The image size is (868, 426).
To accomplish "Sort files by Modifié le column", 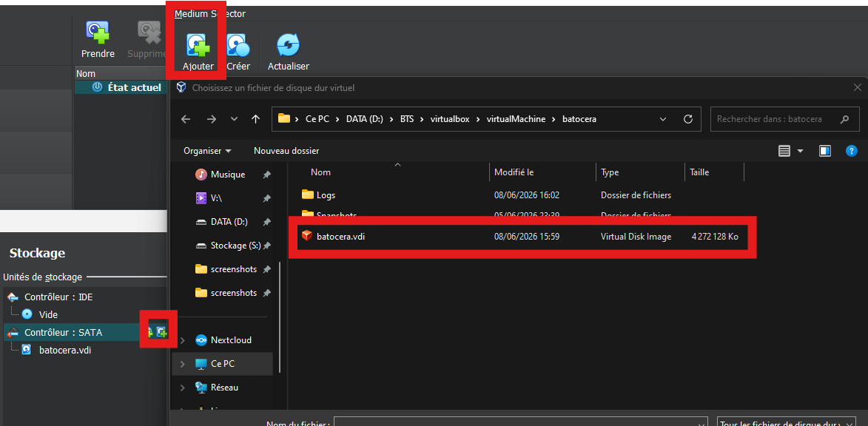I will (542, 172).
